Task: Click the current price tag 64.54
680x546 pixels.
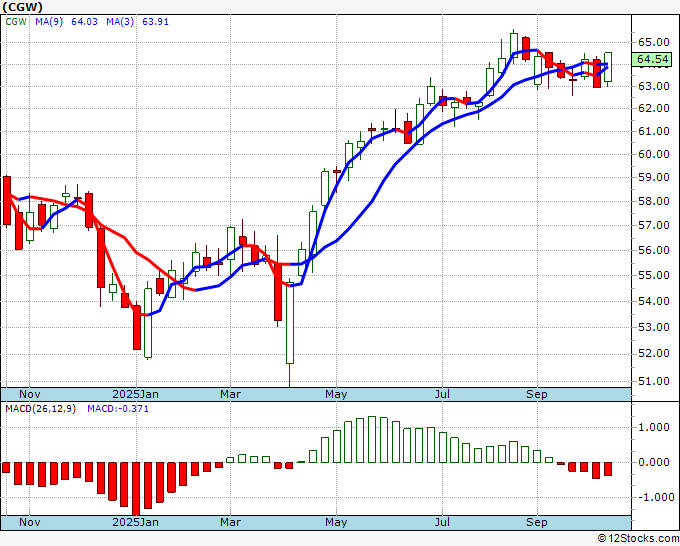Action: click(651, 59)
